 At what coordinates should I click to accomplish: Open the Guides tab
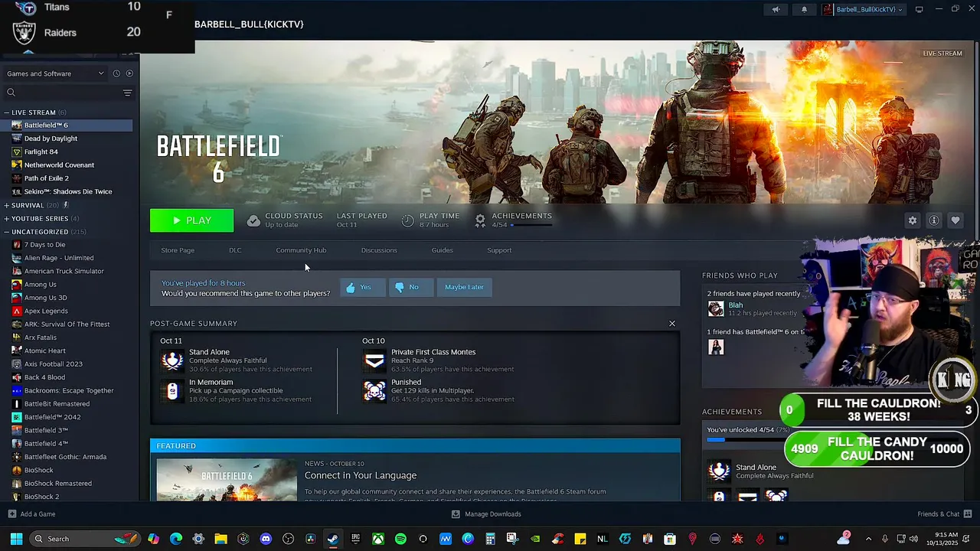[442, 250]
